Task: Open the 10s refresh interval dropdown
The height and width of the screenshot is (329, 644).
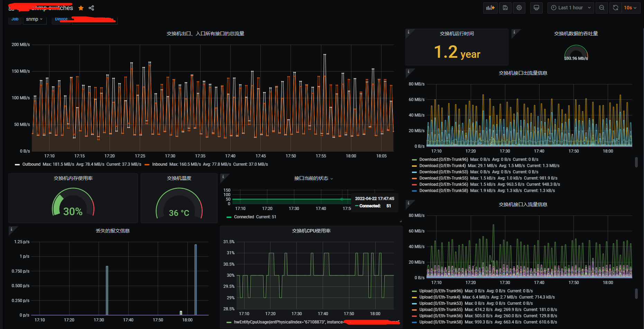Action: tap(631, 8)
